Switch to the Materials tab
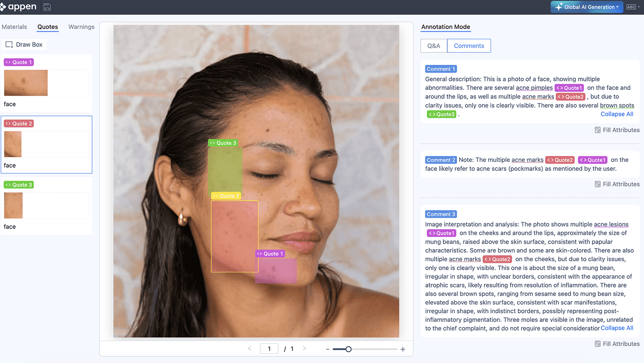Image resolution: width=644 pixels, height=363 pixels. pyautogui.click(x=14, y=27)
